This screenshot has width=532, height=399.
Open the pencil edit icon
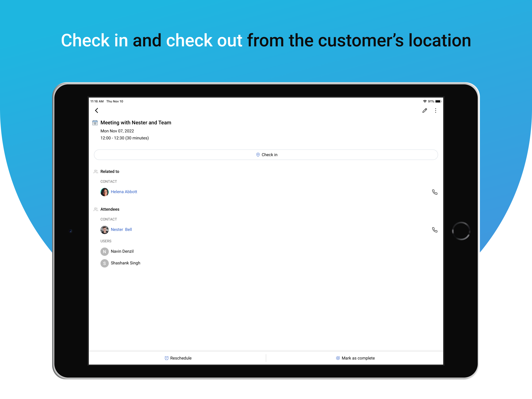425,110
